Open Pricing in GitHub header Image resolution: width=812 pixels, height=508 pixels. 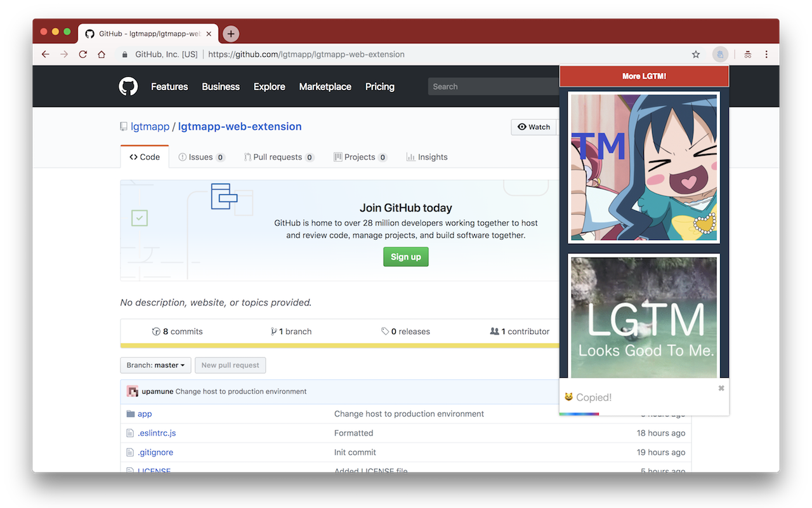click(380, 86)
